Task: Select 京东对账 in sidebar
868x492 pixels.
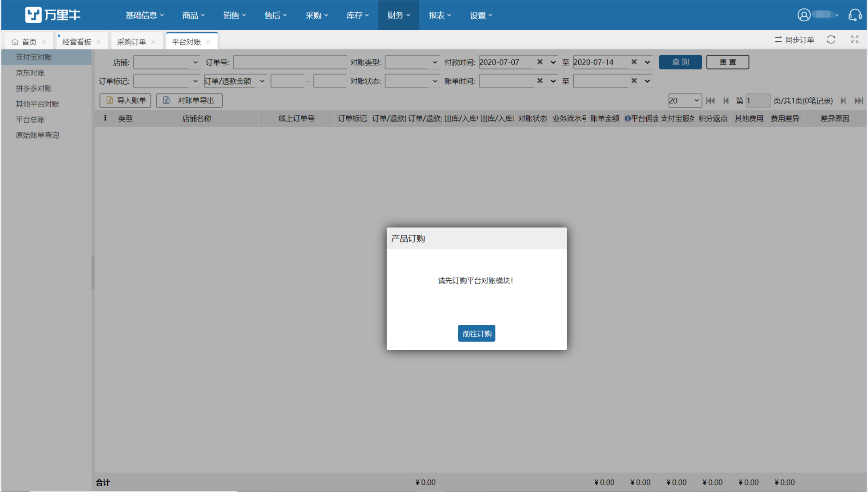Action: point(47,73)
